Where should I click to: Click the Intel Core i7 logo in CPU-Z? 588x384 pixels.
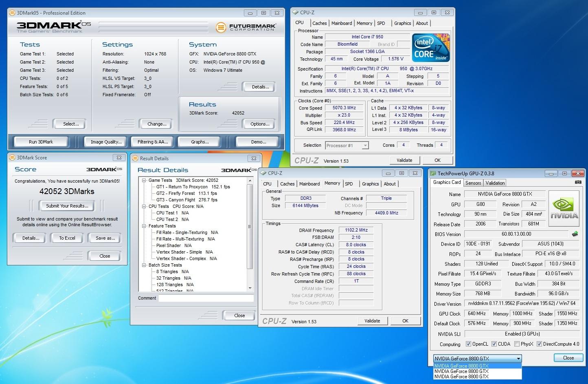point(431,48)
